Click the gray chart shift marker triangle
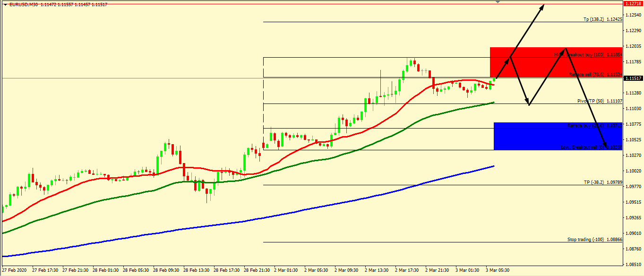Image resolution: width=644 pixels, height=276 pixels. [497, 2]
